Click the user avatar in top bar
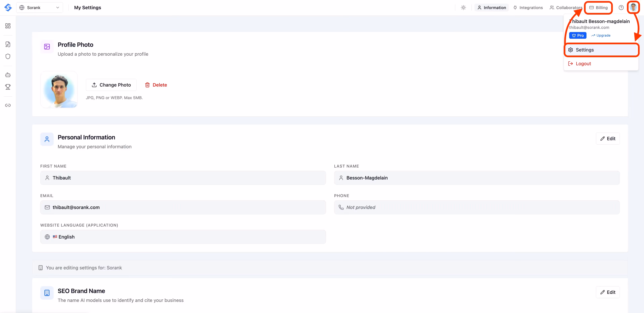The height and width of the screenshot is (313, 644). point(633,7)
